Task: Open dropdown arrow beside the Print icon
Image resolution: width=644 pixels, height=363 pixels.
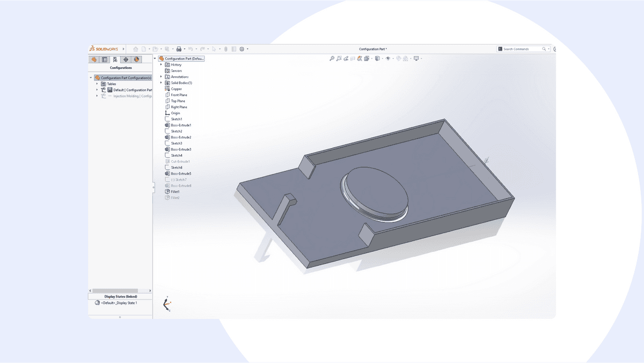Action: pos(185,49)
